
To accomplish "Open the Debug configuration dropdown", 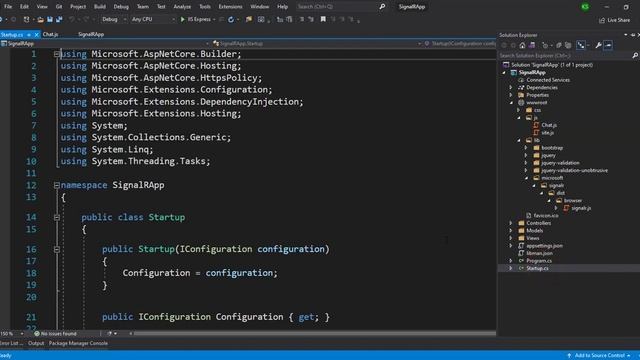I will (114, 19).
